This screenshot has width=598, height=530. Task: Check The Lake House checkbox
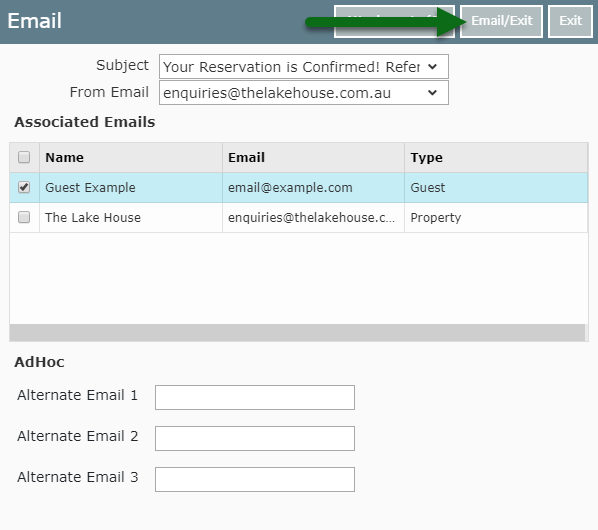click(x=24, y=217)
